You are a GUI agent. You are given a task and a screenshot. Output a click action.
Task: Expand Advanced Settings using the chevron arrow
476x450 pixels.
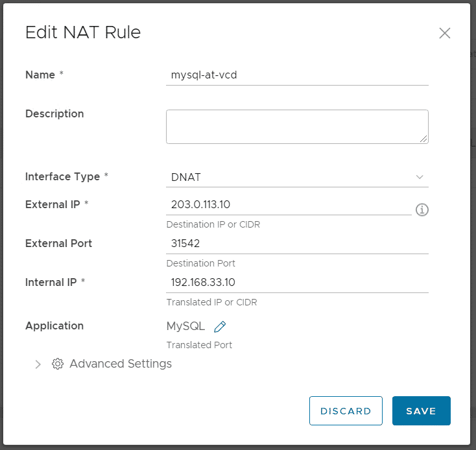38,364
